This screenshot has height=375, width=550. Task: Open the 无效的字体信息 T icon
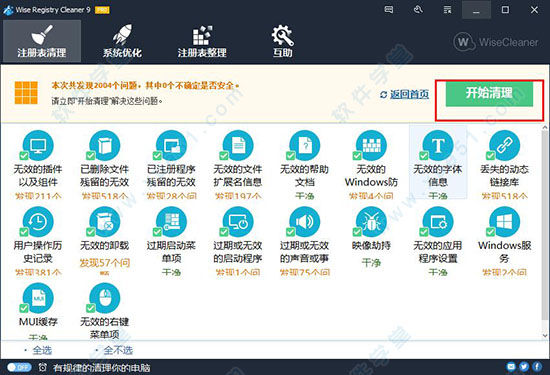[x=438, y=145]
